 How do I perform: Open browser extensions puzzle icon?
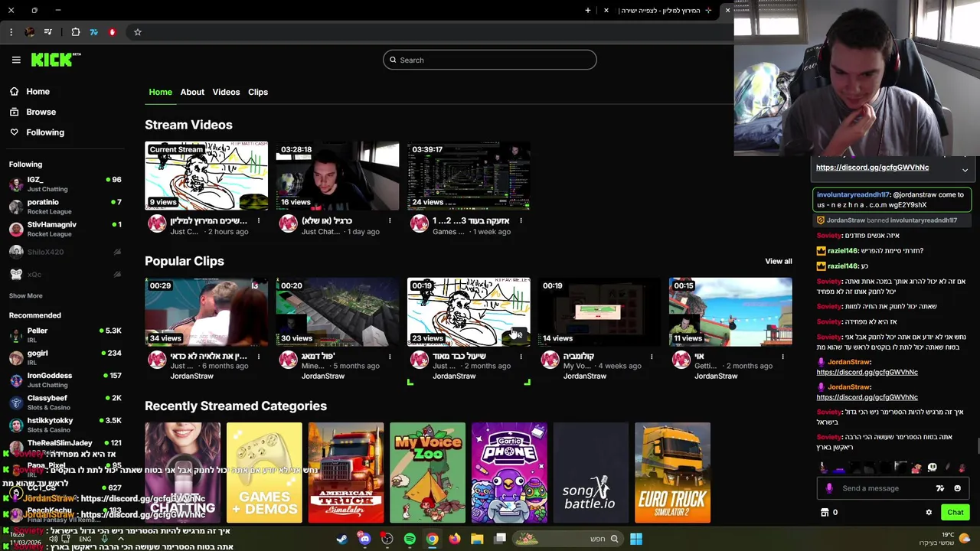(x=76, y=32)
